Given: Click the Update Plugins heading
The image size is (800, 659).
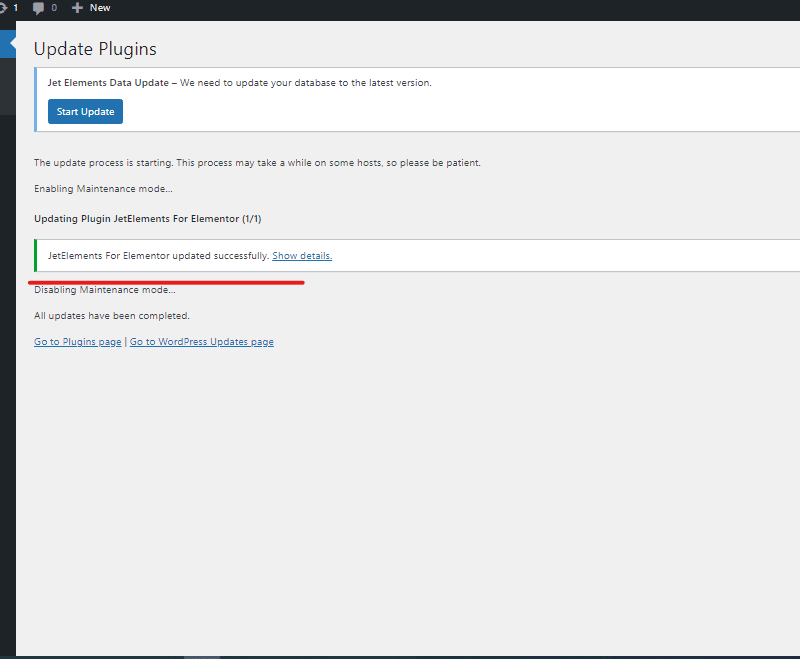Looking at the screenshot, I should [x=95, y=49].
